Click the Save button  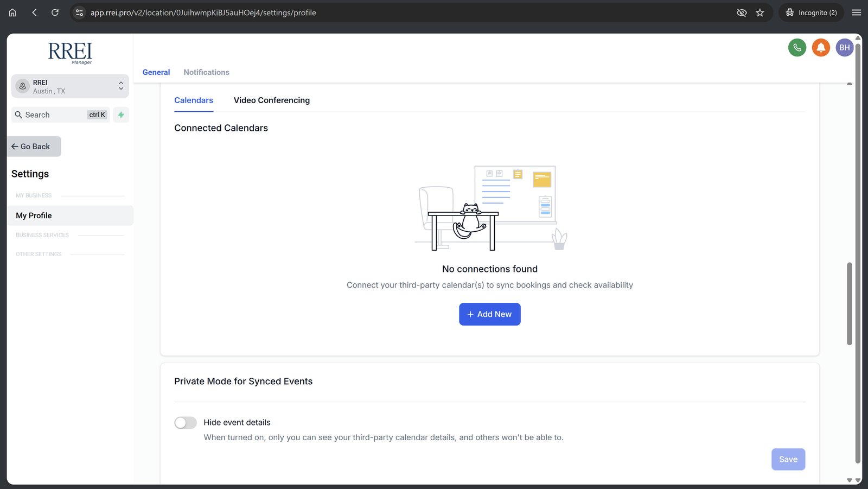(788, 459)
